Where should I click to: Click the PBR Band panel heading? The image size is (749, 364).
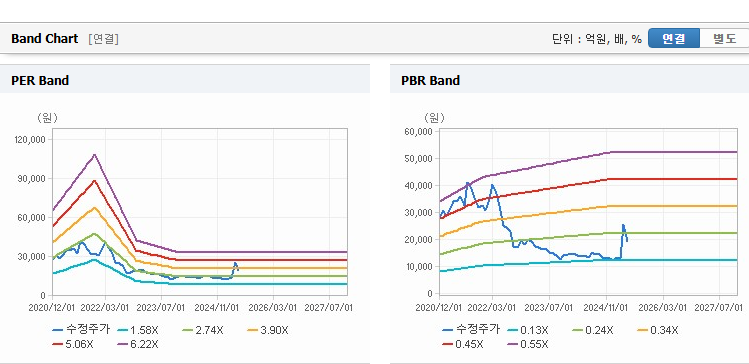coord(430,80)
